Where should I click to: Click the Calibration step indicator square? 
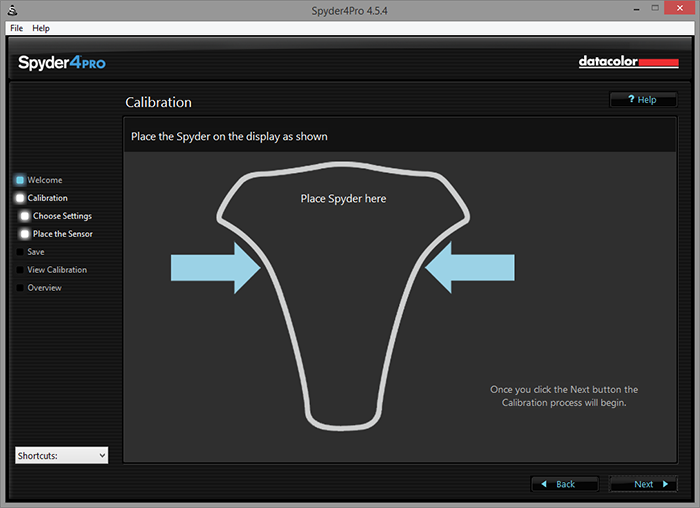(x=20, y=198)
